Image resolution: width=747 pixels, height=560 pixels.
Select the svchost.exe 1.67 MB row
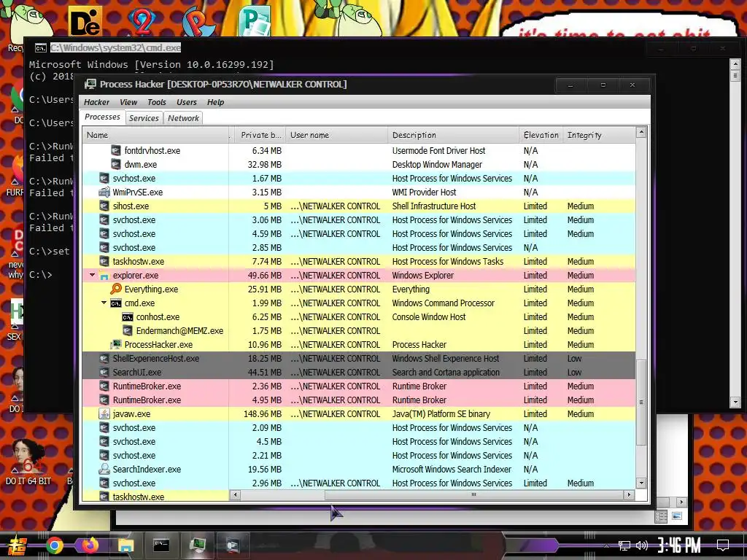pos(359,178)
